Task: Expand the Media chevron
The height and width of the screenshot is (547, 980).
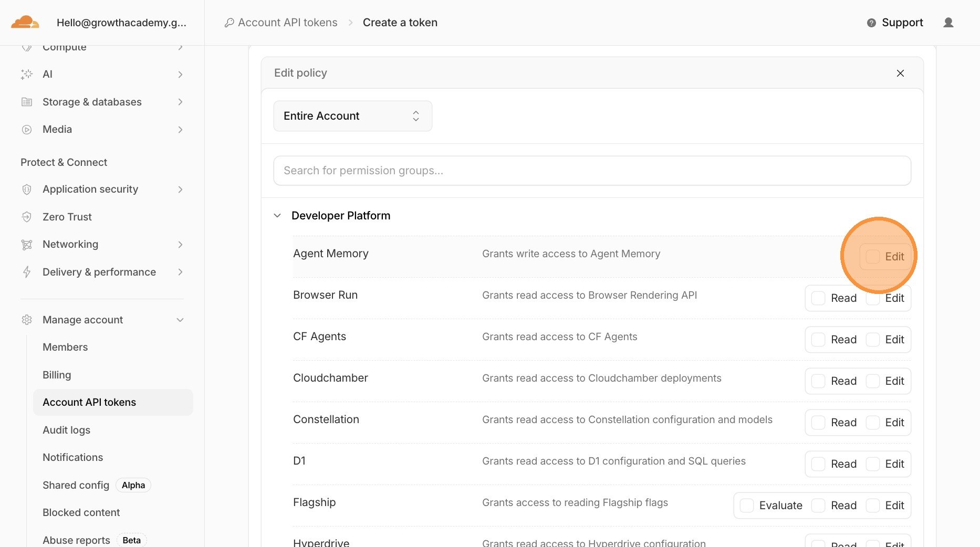Action: coord(180,130)
